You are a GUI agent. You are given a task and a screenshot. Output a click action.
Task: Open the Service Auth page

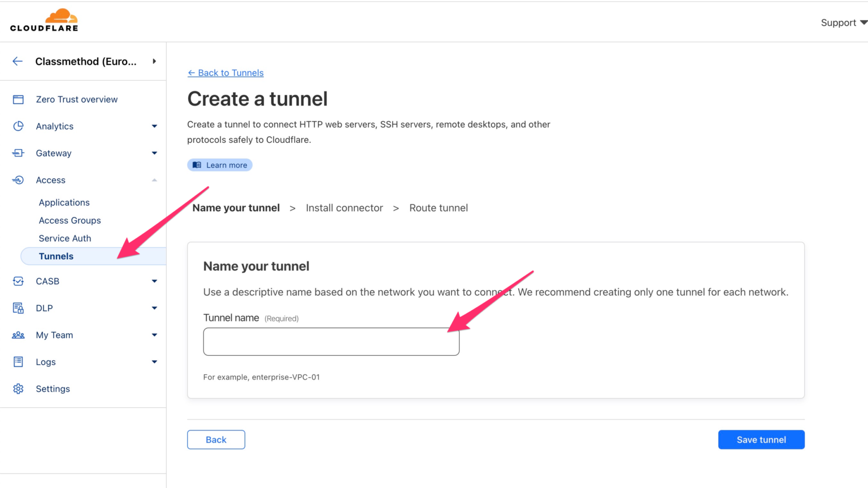65,238
